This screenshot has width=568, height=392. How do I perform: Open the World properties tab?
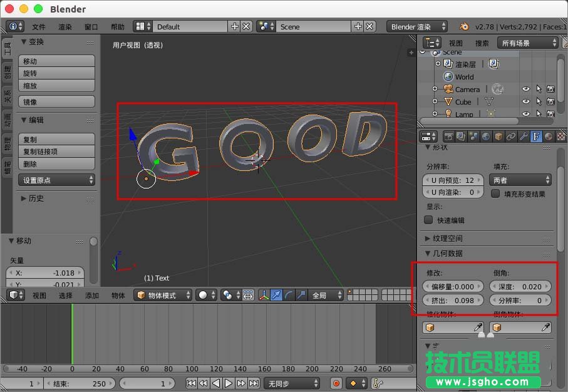[x=486, y=137]
